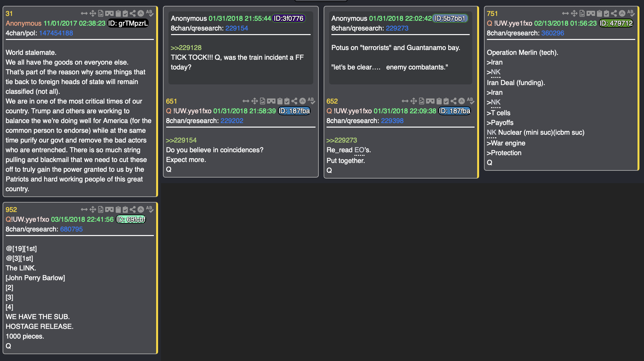Click the share icon on post 652
Screen dimensions: 644x361
[453, 101]
